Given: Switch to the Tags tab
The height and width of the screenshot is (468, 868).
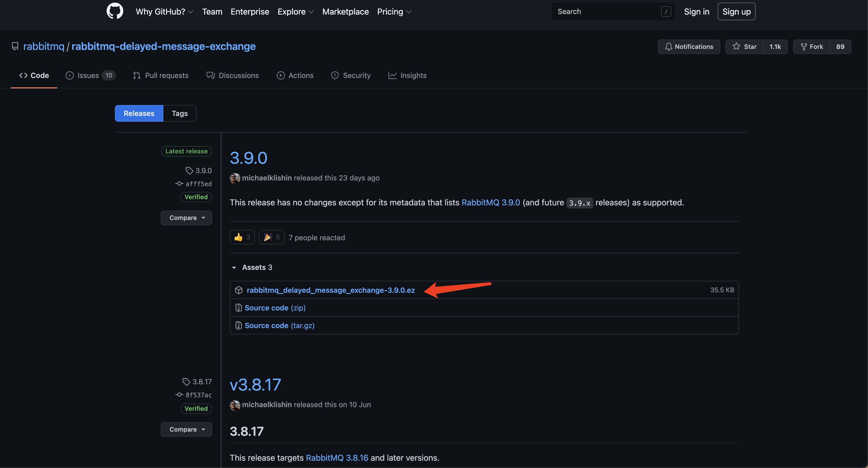Looking at the screenshot, I should coord(180,113).
